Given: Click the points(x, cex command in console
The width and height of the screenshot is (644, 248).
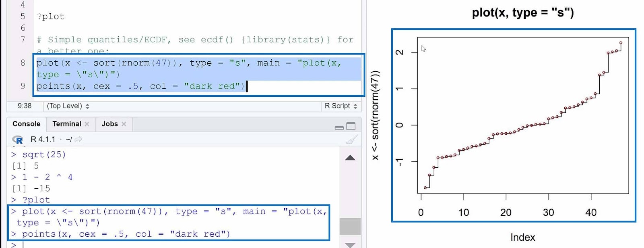Looking at the screenshot, I should 126,234.
